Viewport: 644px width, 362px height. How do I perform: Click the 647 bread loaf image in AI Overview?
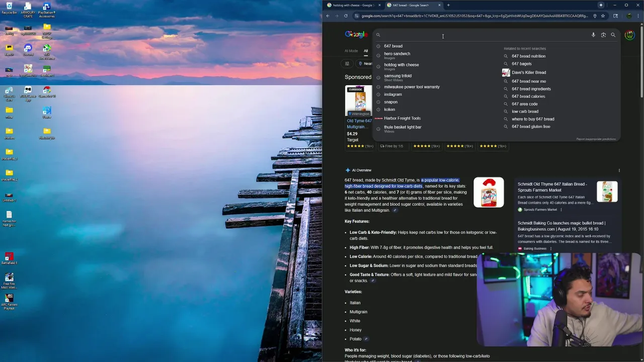pos(489,192)
